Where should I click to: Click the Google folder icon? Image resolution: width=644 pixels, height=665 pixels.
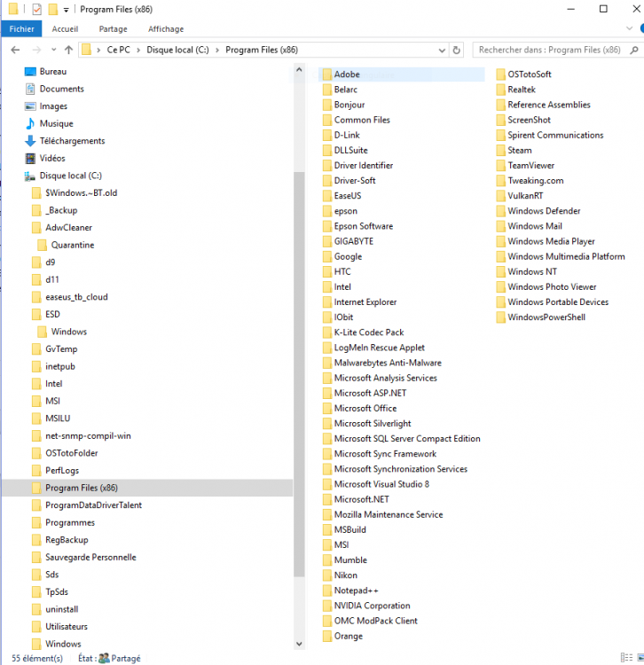327,256
